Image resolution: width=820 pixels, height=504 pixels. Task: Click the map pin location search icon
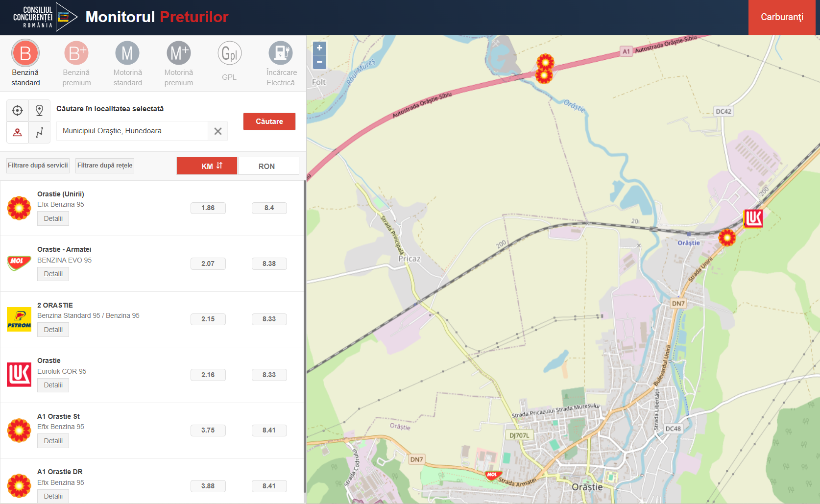pos(40,111)
